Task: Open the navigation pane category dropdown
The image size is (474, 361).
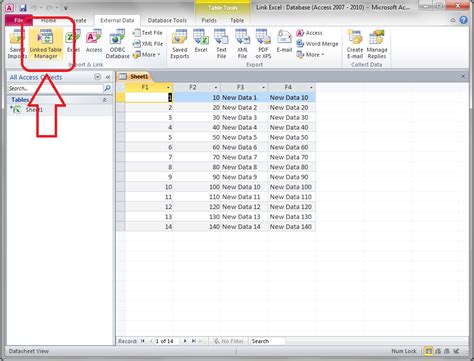Action: point(97,77)
